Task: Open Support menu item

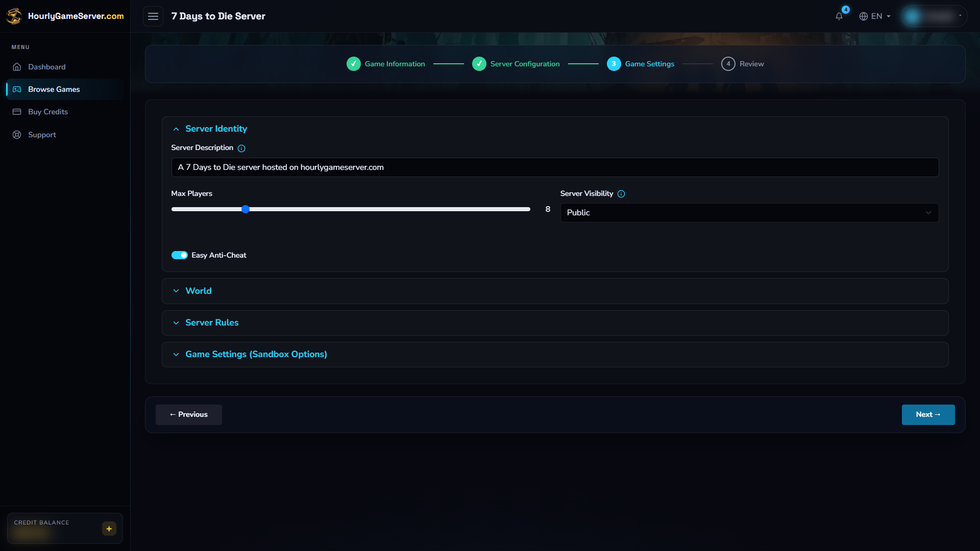Action: [x=65, y=135]
